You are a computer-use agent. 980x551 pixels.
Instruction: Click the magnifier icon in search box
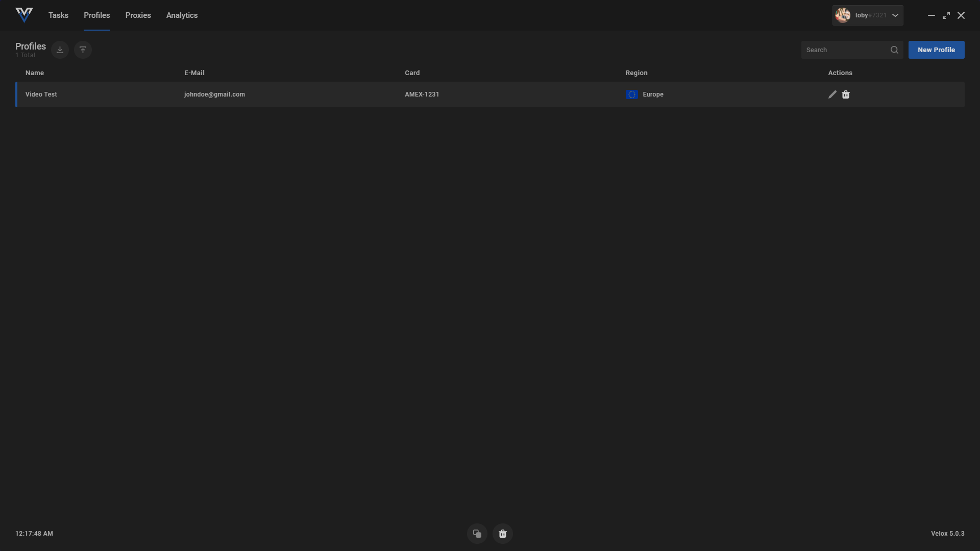point(894,50)
